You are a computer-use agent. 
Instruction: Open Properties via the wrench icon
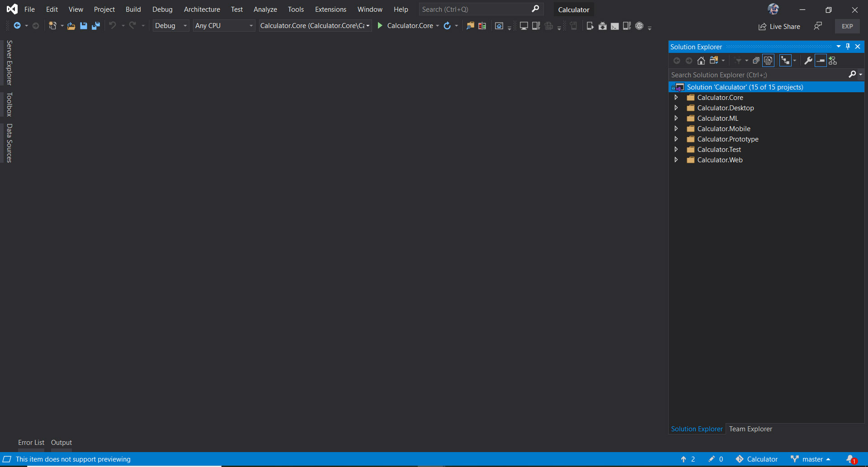(x=808, y=60)
